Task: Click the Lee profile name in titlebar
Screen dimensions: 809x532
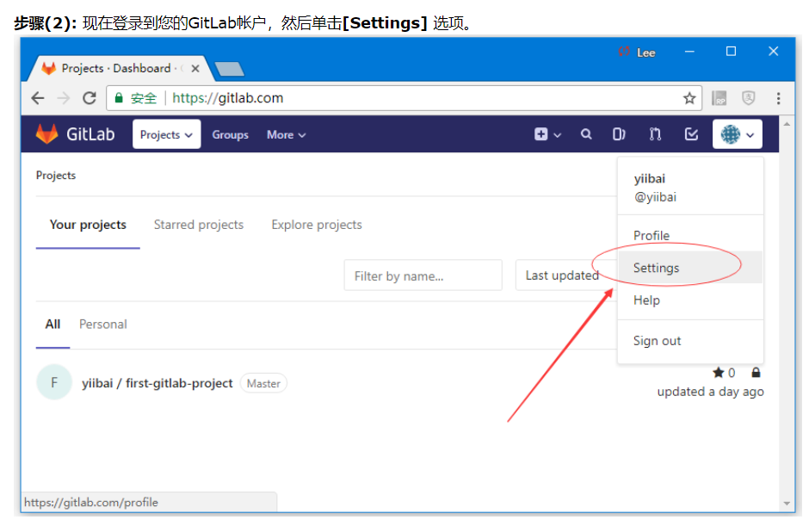Action: (x=646, y=53)
